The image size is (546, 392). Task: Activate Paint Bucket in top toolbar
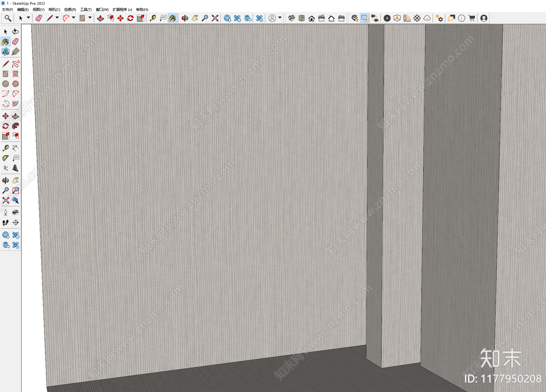(173, 18)
